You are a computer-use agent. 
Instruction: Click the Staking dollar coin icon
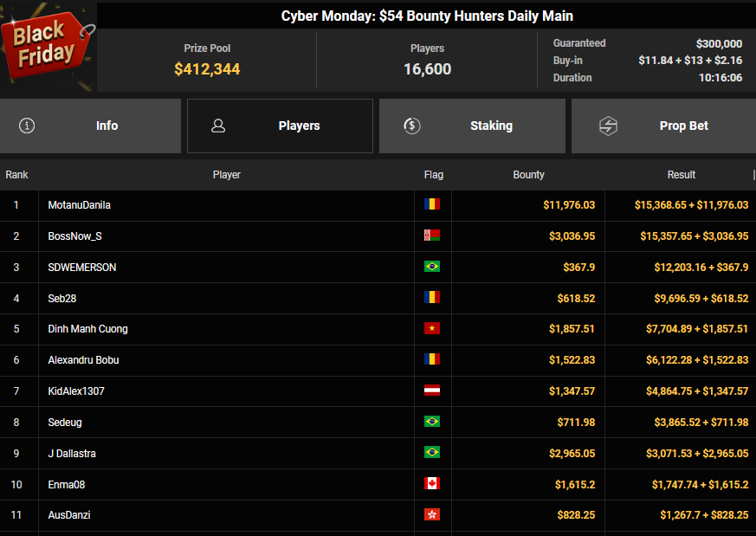pyautogui.click(x=412, y=126)
